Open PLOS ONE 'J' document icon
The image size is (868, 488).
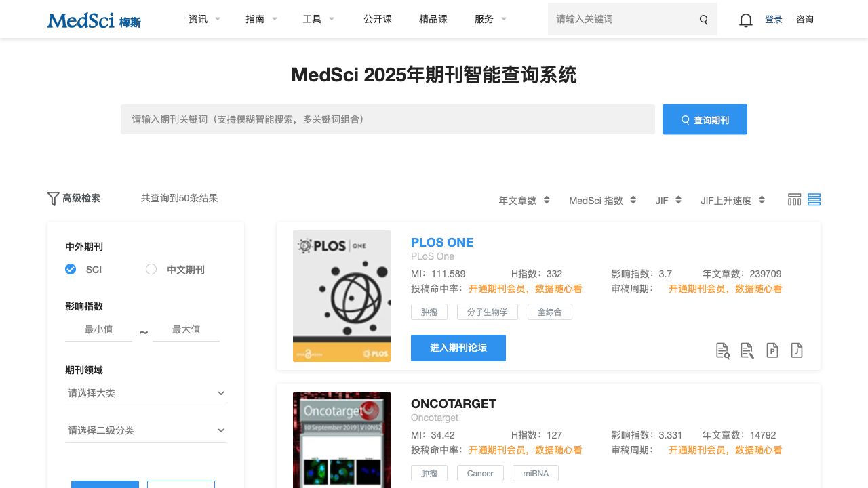(x=797, y=350)
